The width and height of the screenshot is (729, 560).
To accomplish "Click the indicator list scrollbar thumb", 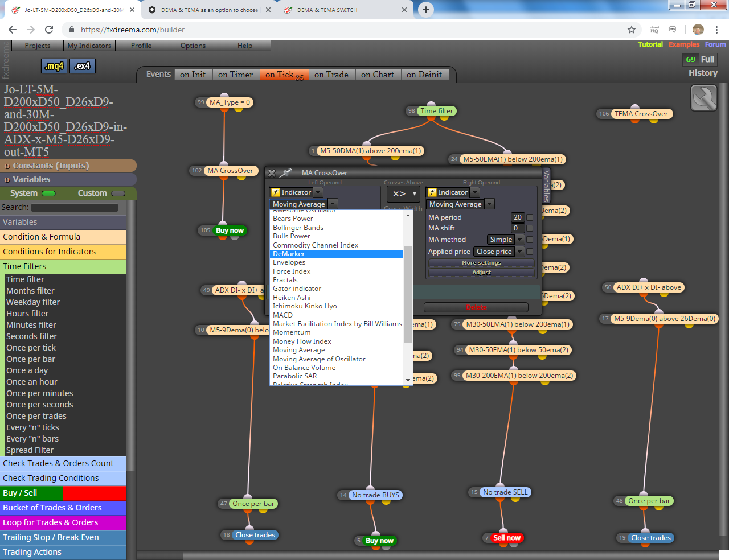I will pos(408,294).
